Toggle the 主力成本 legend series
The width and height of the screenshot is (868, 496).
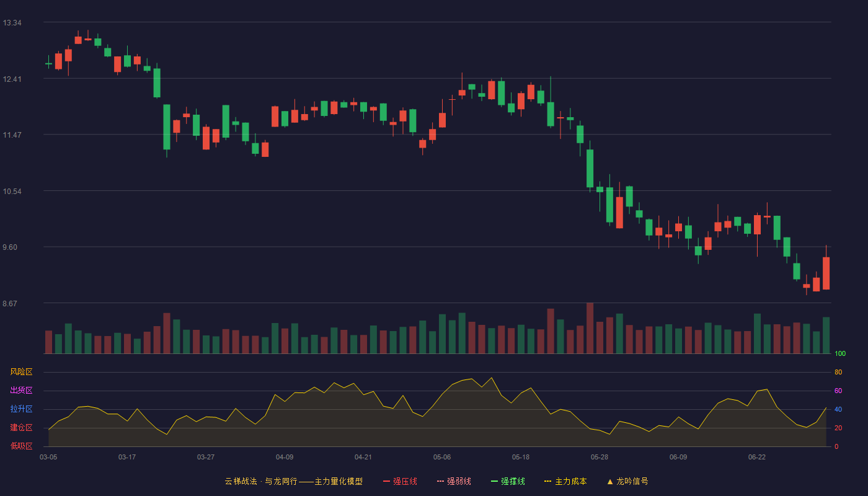[x=565, y=481]
